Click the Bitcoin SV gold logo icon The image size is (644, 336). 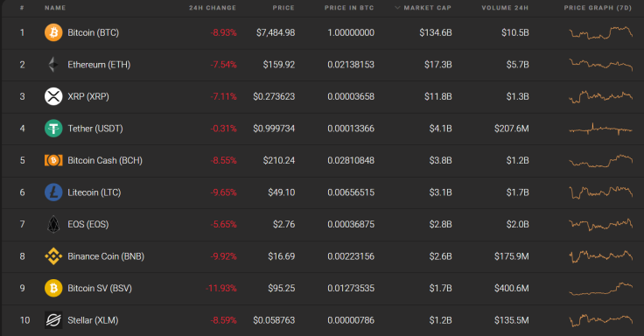(53, 288)
